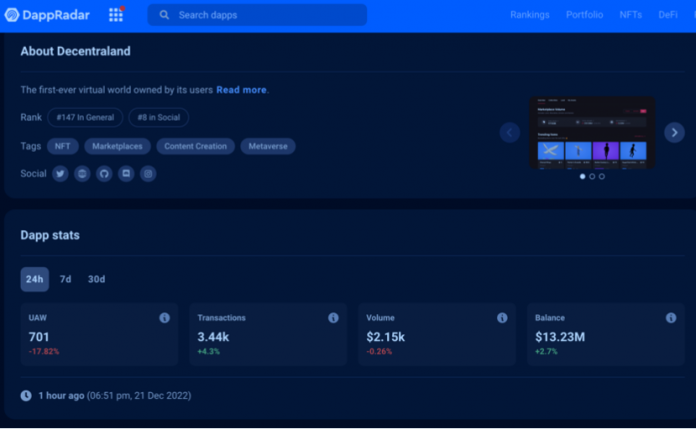Click the Transactions value 3.44k
This screenshot has width=696, height=429.
tap(213, 337)
